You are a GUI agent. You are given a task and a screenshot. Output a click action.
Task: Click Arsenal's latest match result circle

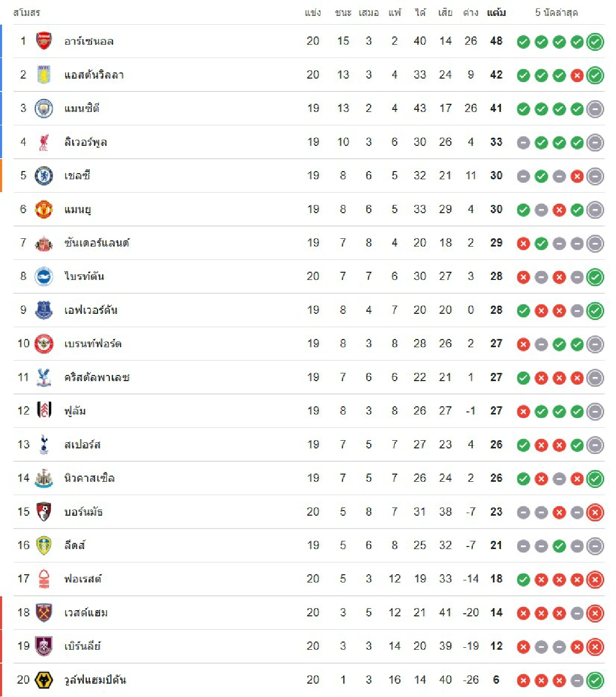pyautogui.click(x=595, y=42)
